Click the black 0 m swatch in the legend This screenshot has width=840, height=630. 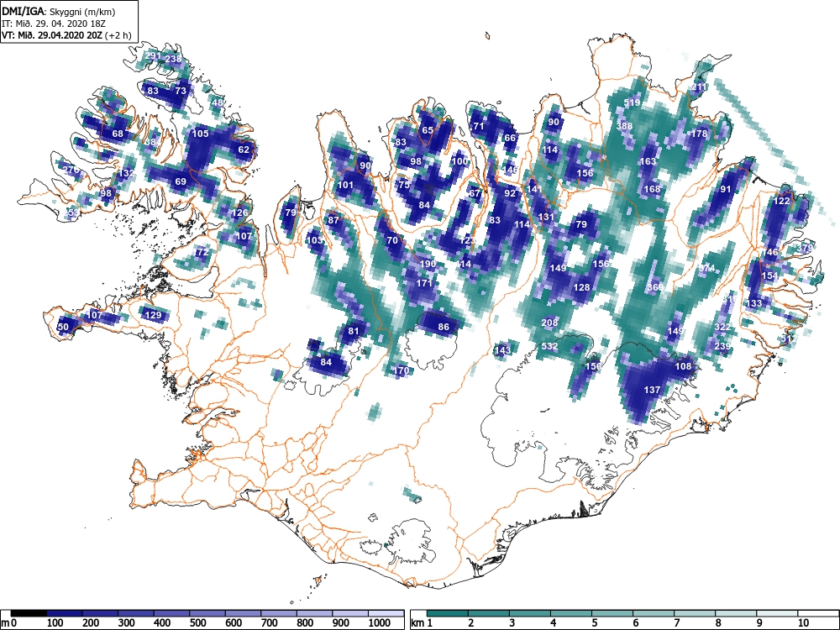click(29, 613)
